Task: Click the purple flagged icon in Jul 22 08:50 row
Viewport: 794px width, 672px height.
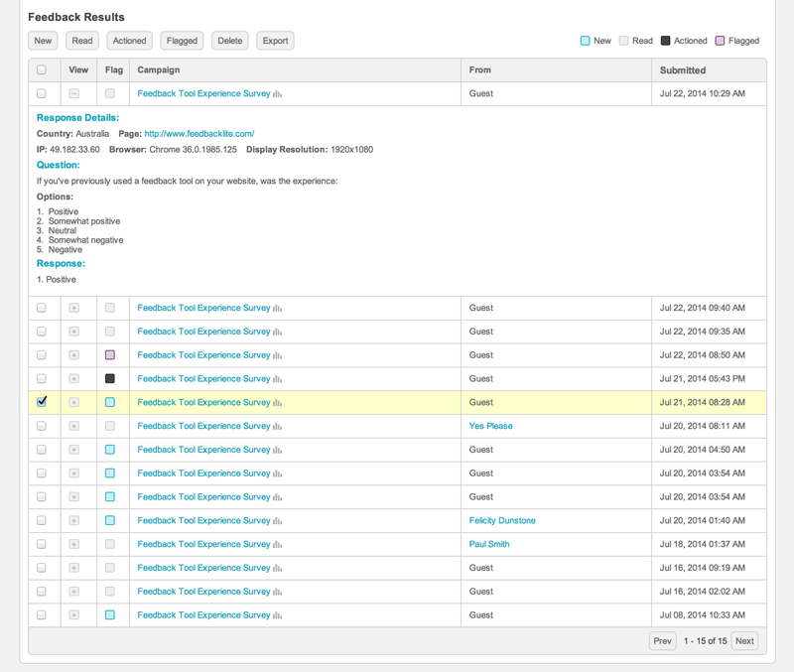Action: click(x=110, y=355)
